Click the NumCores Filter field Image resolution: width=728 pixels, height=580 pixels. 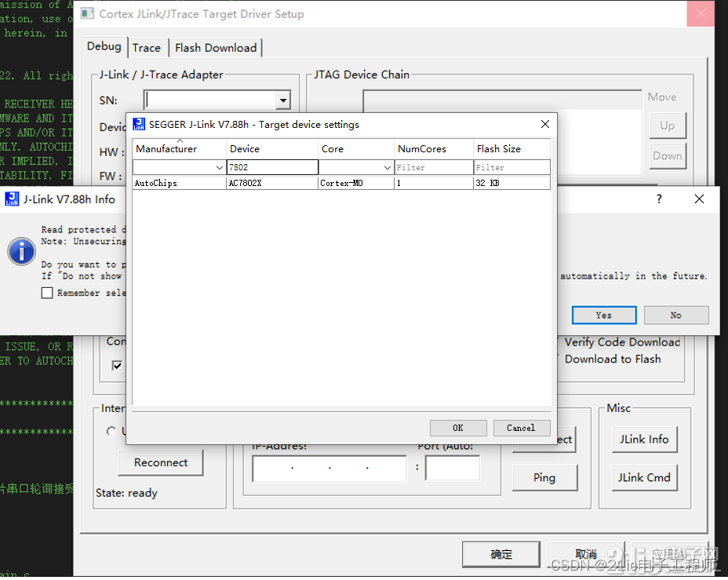(434, 167)
